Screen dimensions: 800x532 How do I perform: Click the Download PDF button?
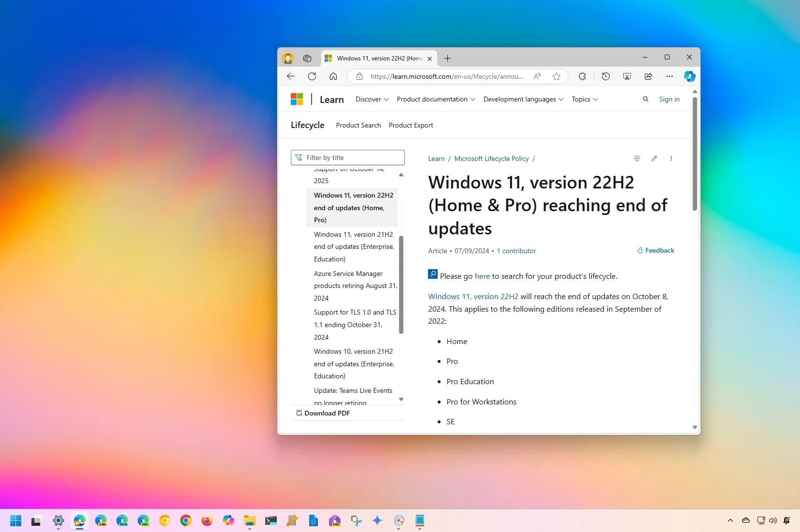click(x=323, y=413)
